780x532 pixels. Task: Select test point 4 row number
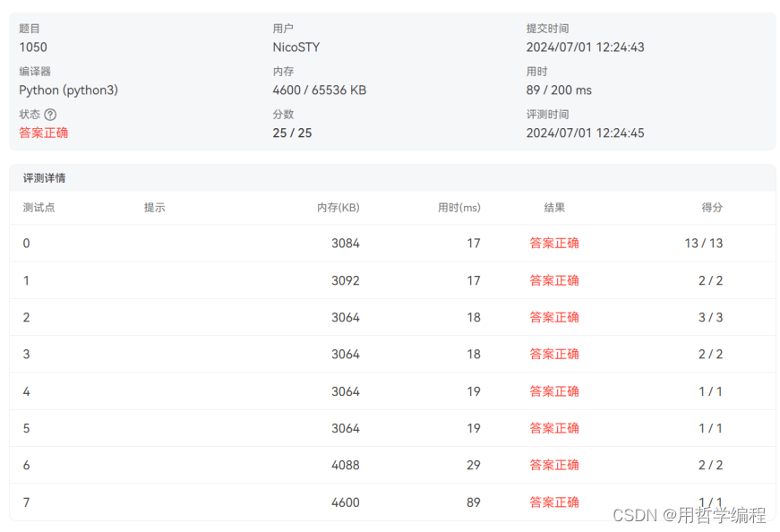(x=26, y=391)
